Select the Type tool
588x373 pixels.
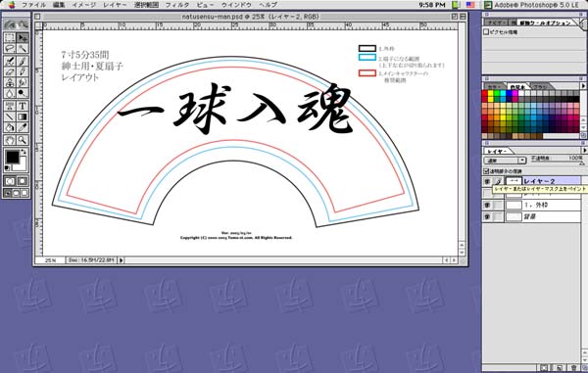(23, 106)
